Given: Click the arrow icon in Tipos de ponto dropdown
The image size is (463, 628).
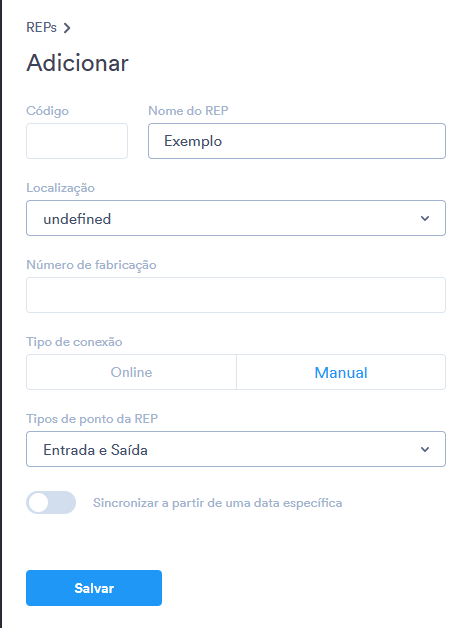Looking at the screenshot, I should point(425,449).
